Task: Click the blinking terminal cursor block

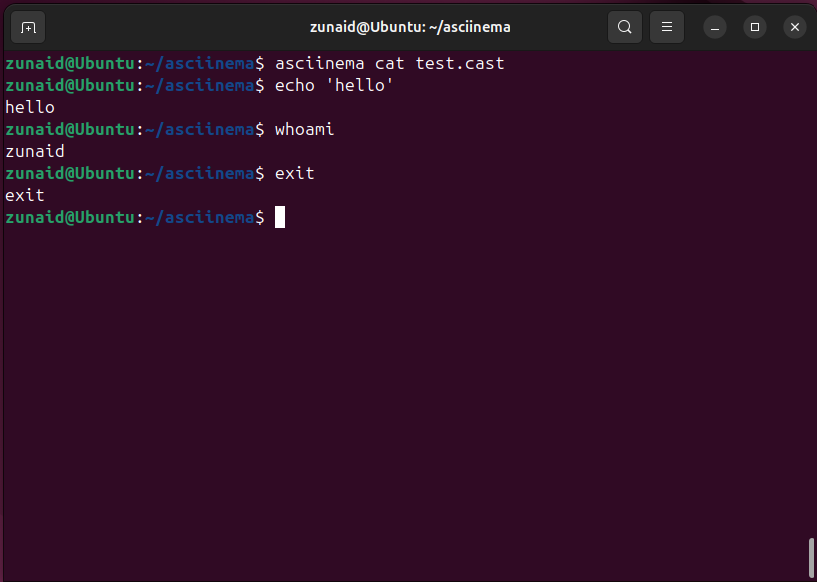Action: 280,217
